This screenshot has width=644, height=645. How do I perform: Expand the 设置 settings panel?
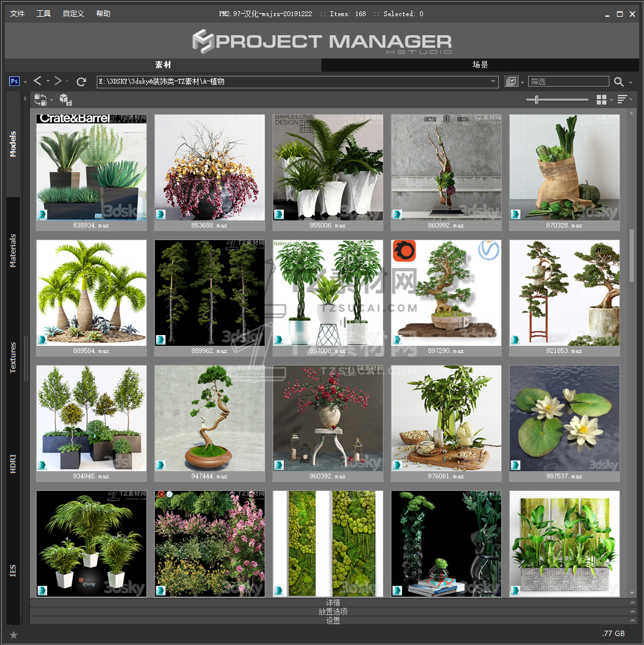pyautogui.click(x=333, y=621)
